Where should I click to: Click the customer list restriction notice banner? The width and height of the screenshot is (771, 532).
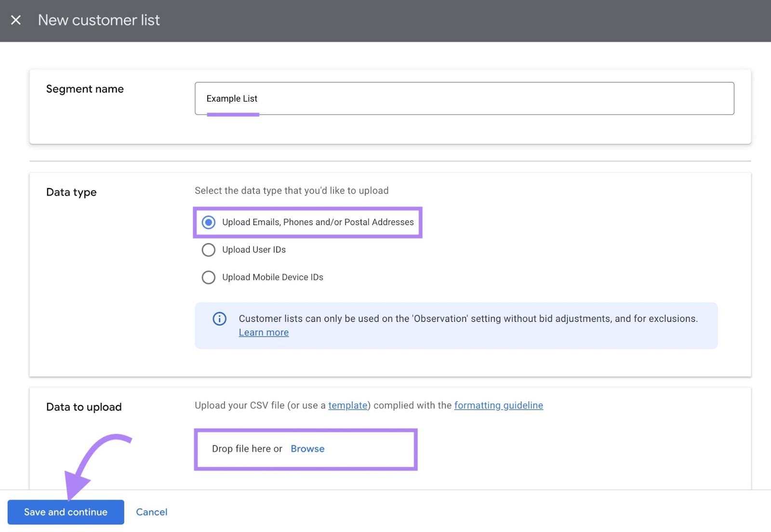pyautogui.click(x=456, y=325)
